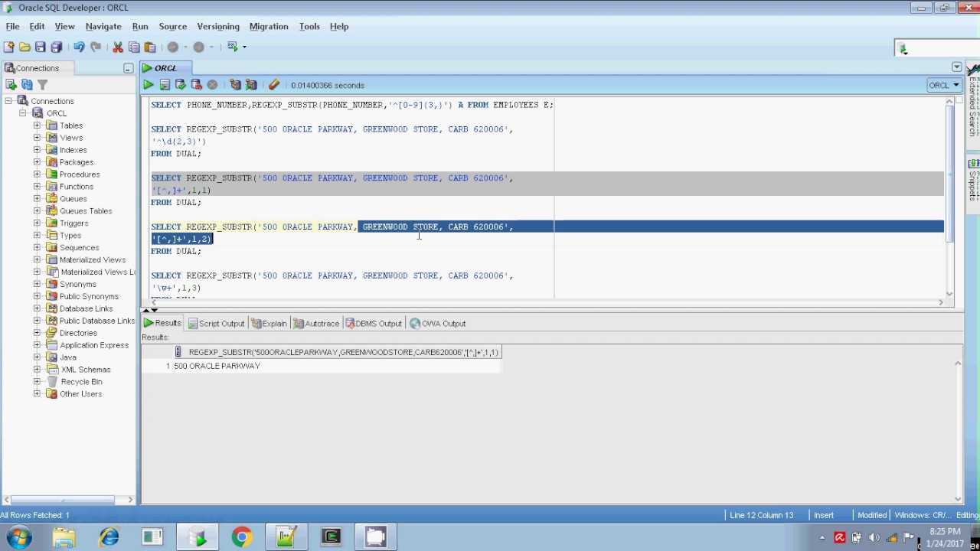Open the editor tab list dropdown arrow
The height and width of the screenshot is (551, 980).
pos(956,67)
